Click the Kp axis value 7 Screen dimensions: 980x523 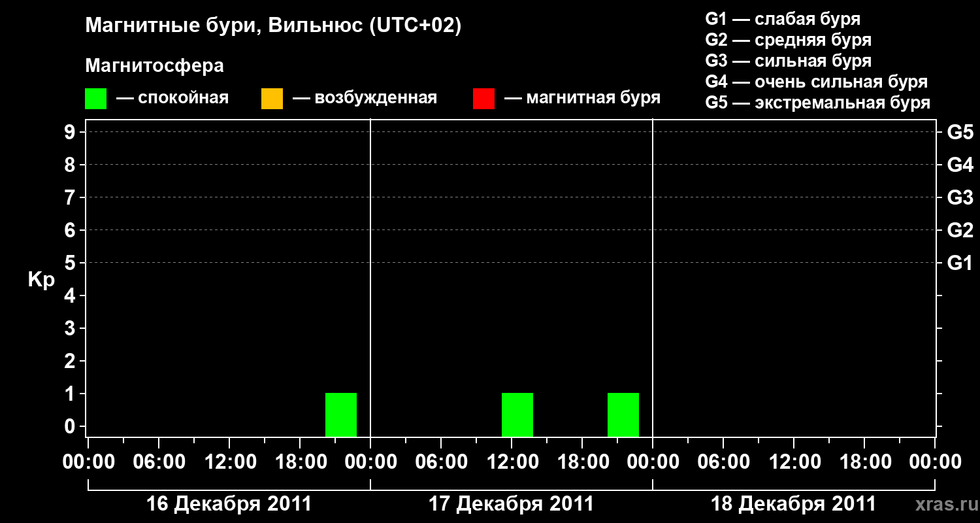pyautogui.click(x=71, y=197)
